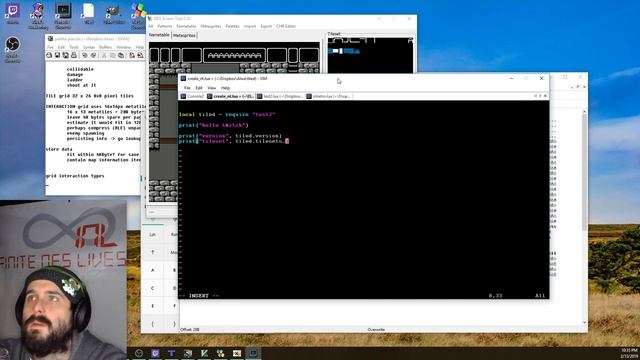
Task: Open the GIMP desktop shortcut
Action: [x=113, y=12]
